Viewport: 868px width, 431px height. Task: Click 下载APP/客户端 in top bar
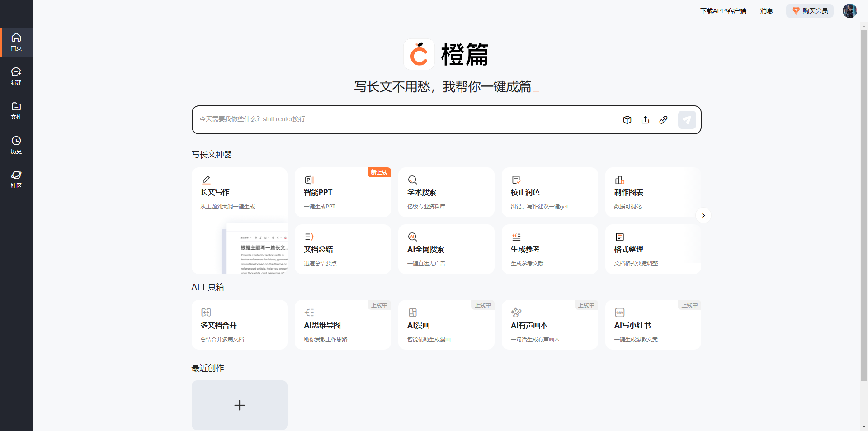(x=723, y=11)
